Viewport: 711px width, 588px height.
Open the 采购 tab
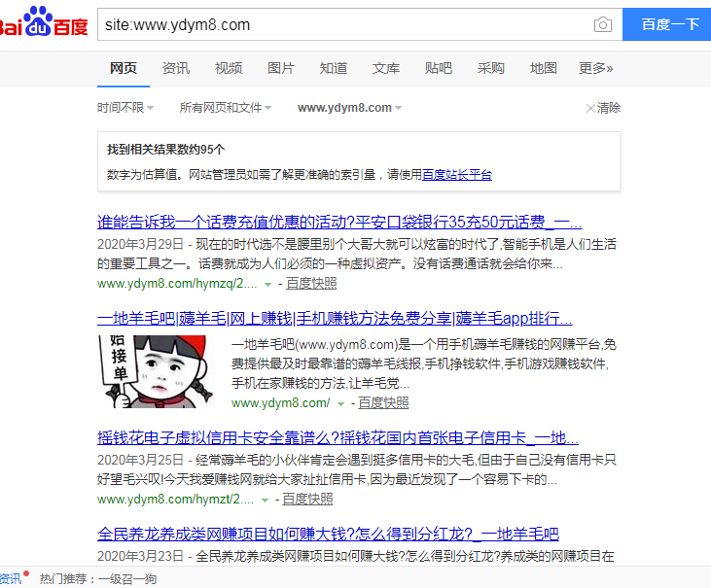(490, 68)
